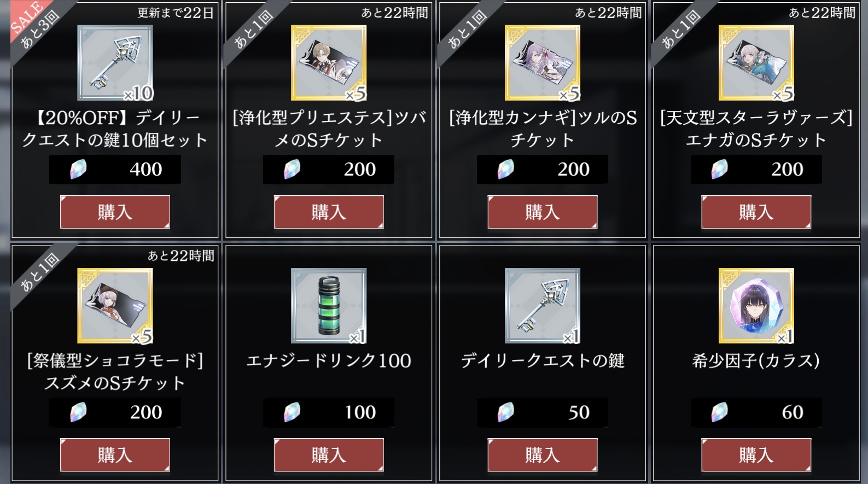Buy the Suzume S ticket
Image resolution: width=868 pixels, height=484 pixels.
tap(115, 454)
